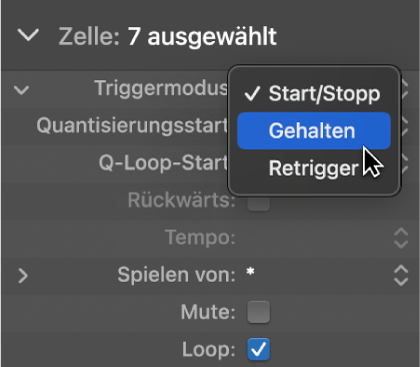This screenshot has height=367, width=420.
Task: Open the Spielen von popup arrows
Action: (401, 276)
